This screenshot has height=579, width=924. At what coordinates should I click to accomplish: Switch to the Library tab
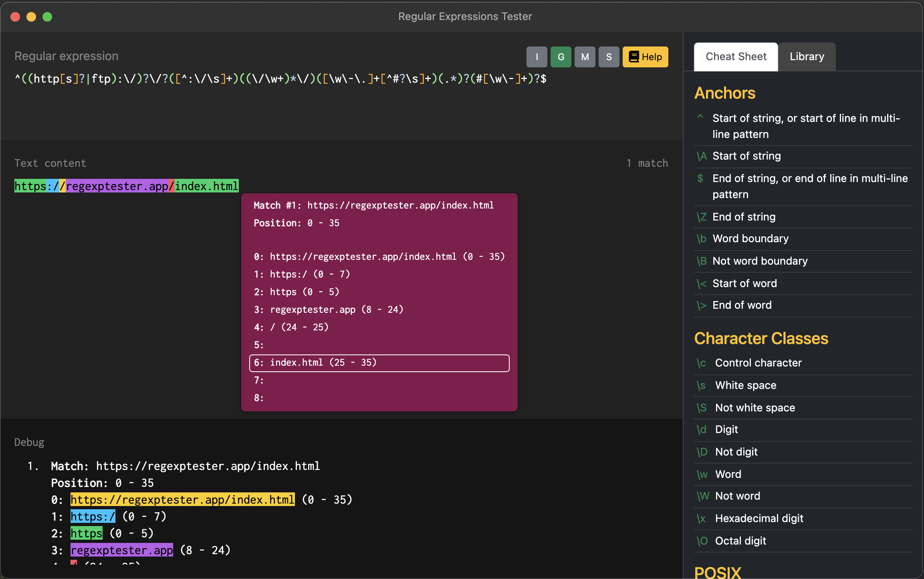coord(807,57)
